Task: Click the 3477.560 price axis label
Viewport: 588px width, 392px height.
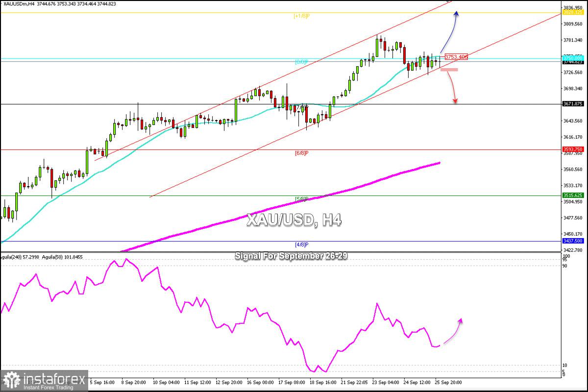Action: [x=573, y=218]
